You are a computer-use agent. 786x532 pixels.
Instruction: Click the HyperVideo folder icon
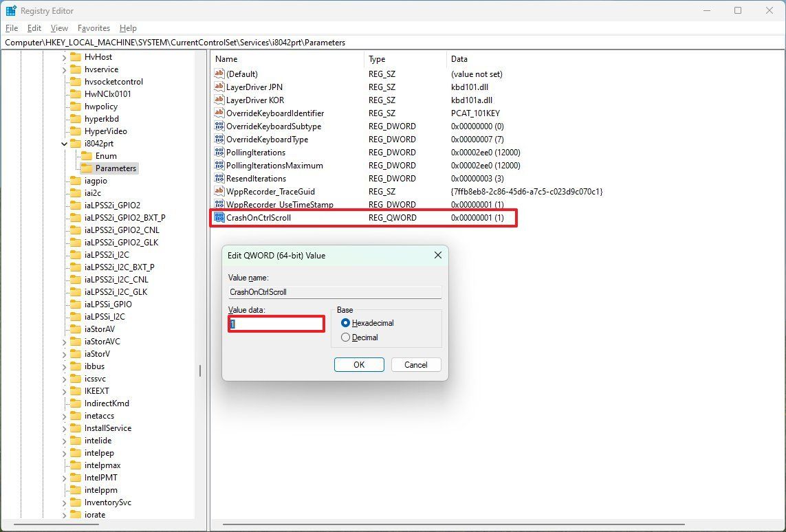pos(76,131)
